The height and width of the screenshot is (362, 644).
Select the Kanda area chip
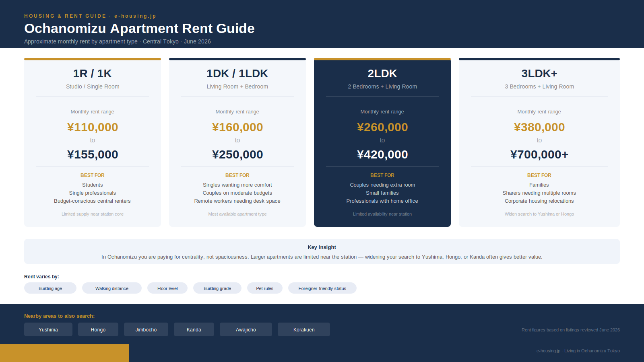pos(194,329)
